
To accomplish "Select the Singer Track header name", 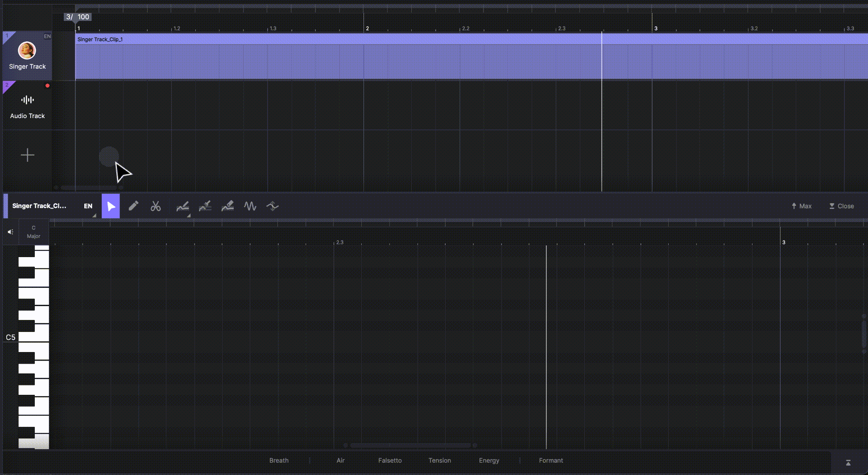I will (x=27, y=66).
